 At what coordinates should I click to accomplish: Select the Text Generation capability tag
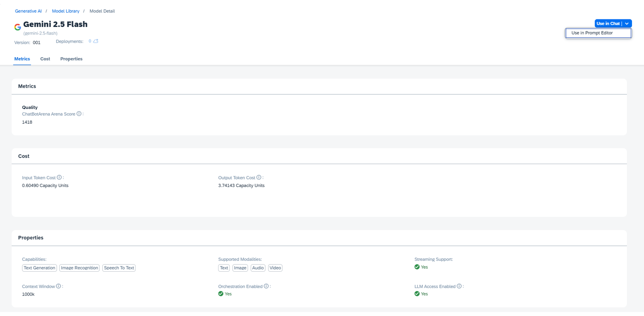click(39, 268)
